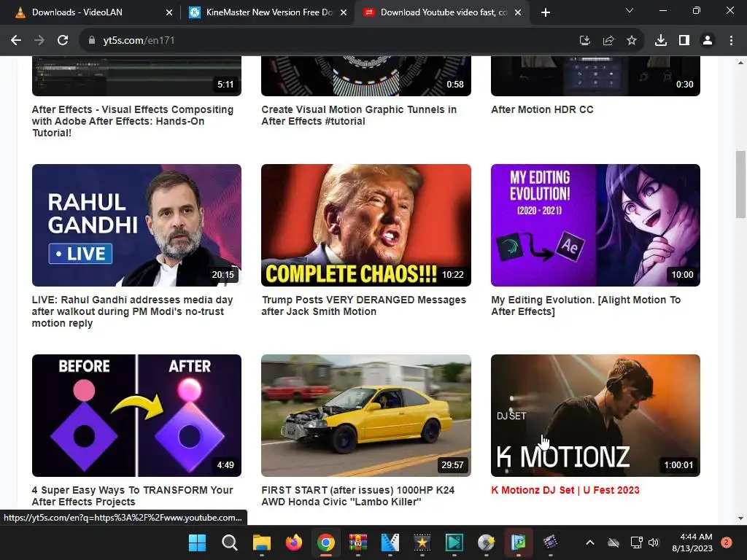The height and width of the screenshot is (560, 747).
Task: Switch to Downloads - VideoLAN tab
Action: tap(94, 12)
